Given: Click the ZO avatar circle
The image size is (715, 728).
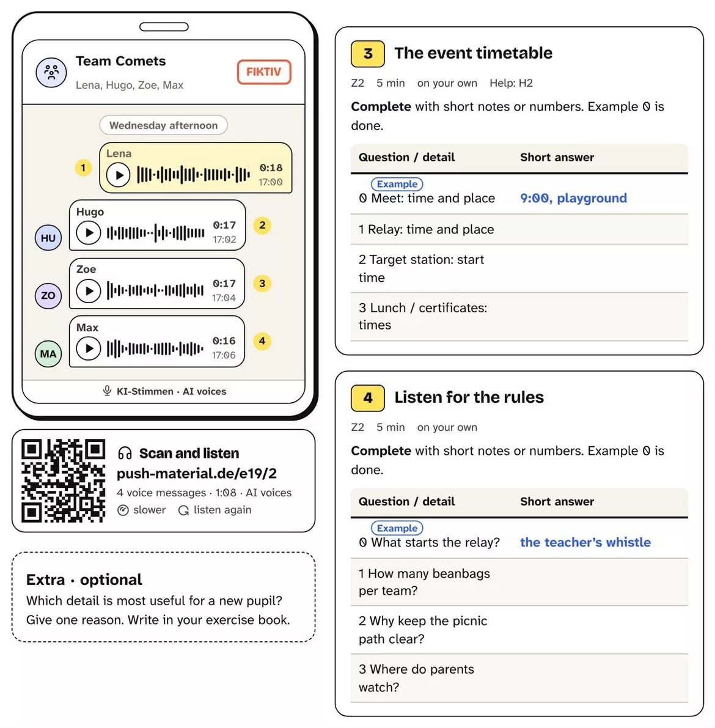Looking at the screenshot, I should [x=48, y=296].
